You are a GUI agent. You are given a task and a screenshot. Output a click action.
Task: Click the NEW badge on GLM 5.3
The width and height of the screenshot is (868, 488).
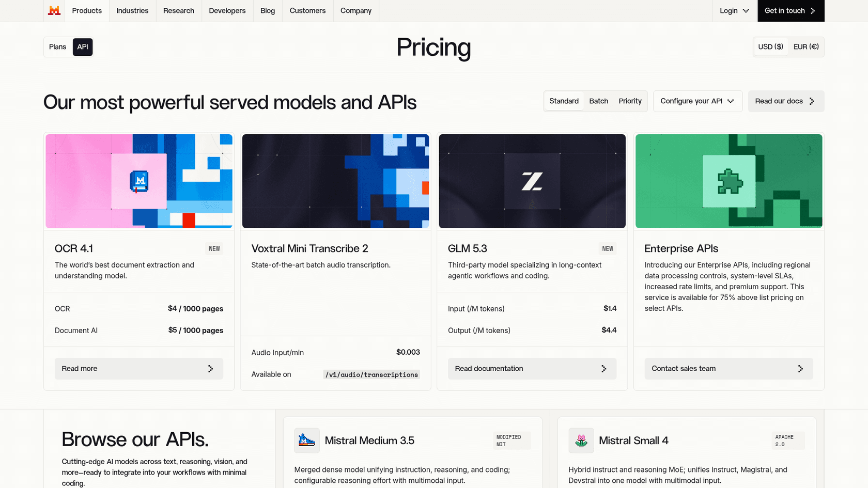(x=608, y=249)
